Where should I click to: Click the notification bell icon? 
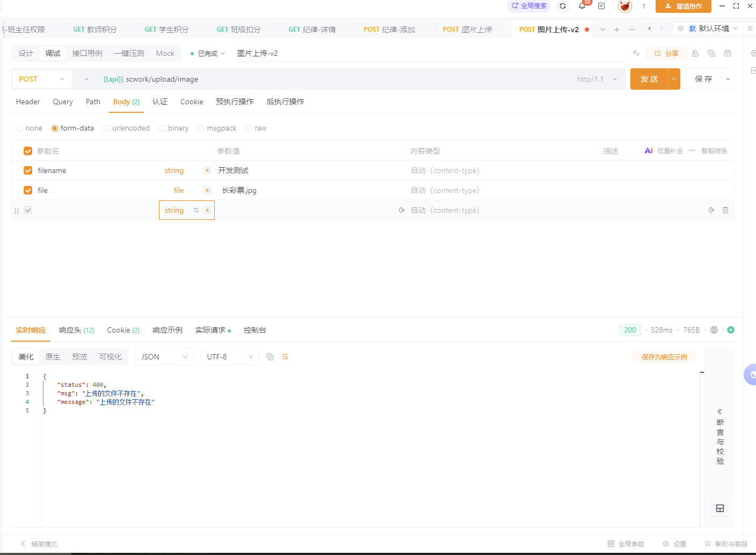click(x=581, y=6)
